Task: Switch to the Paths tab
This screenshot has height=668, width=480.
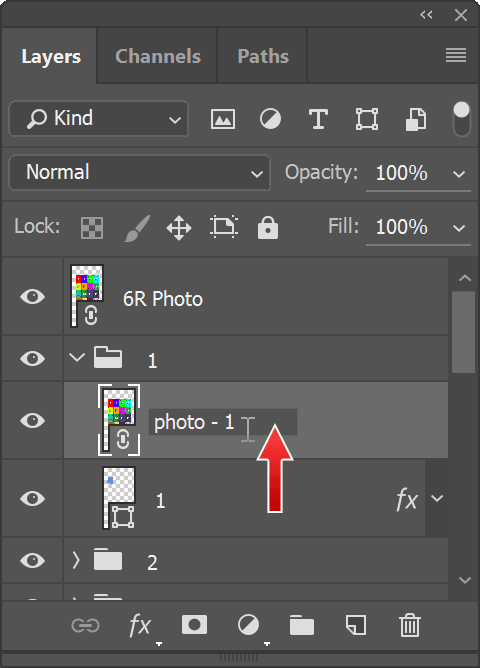Action: (263, 56)
